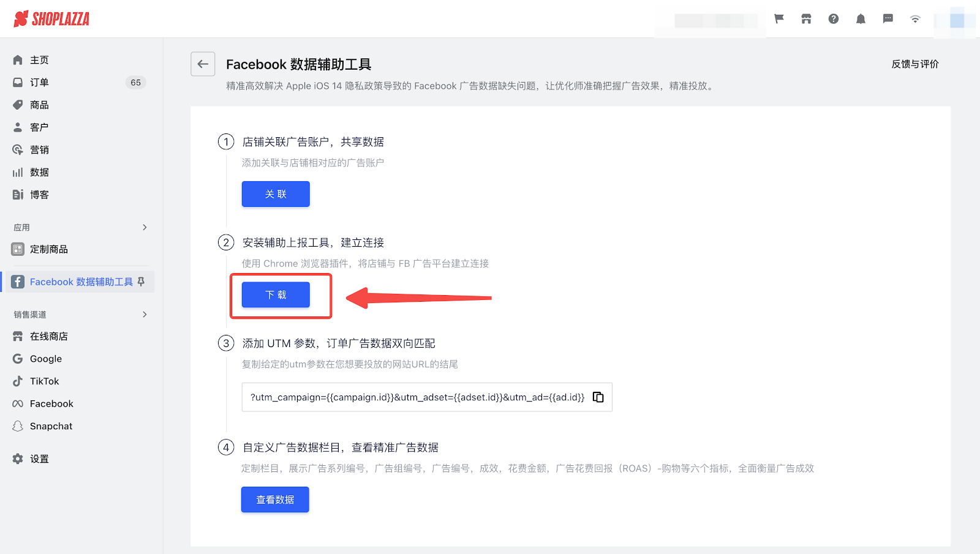
Task: Expand the 应用 section chevron
Action: click(145, 227)
